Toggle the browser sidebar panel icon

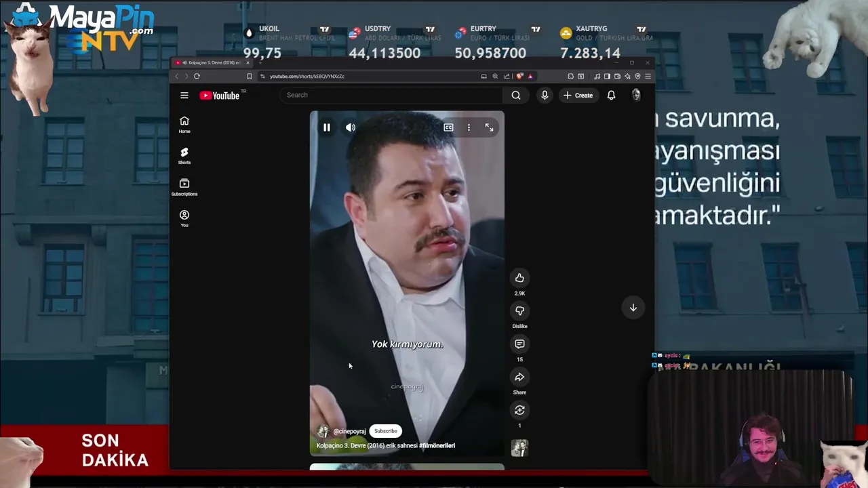pos(607,77)
